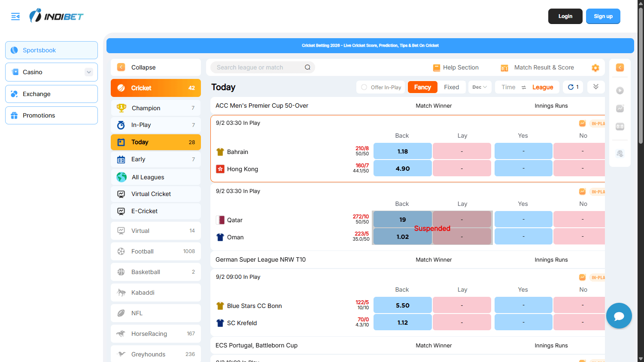This screenshot has width=644, height=362.
Task: Open the Cricket Betting 2026 banner link
Action: (370, 45)
